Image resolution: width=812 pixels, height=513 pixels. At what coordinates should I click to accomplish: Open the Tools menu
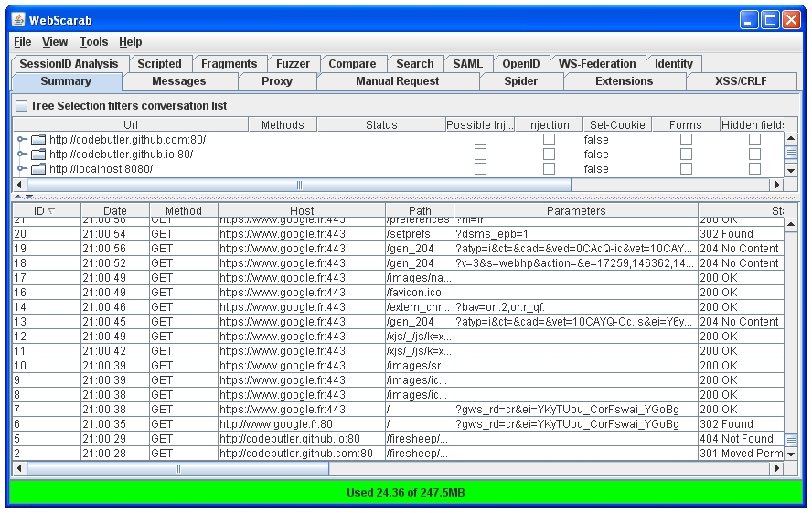click(x=93, y=42)
